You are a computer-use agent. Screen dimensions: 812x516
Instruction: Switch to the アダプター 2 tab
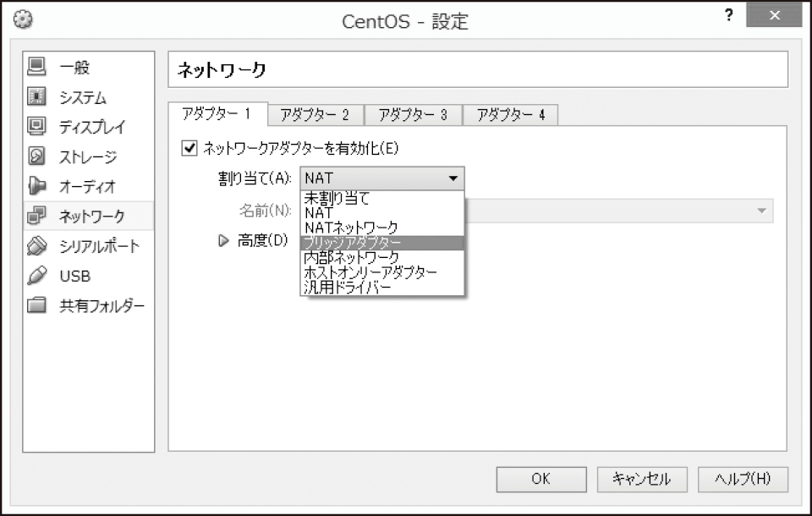point(315,115)
